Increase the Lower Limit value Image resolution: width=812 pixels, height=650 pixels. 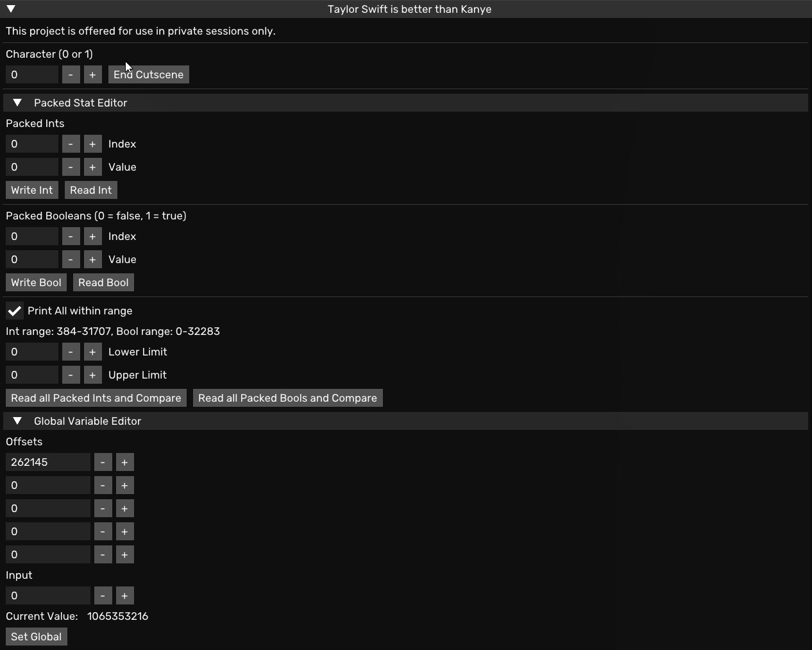coord(92,352)
